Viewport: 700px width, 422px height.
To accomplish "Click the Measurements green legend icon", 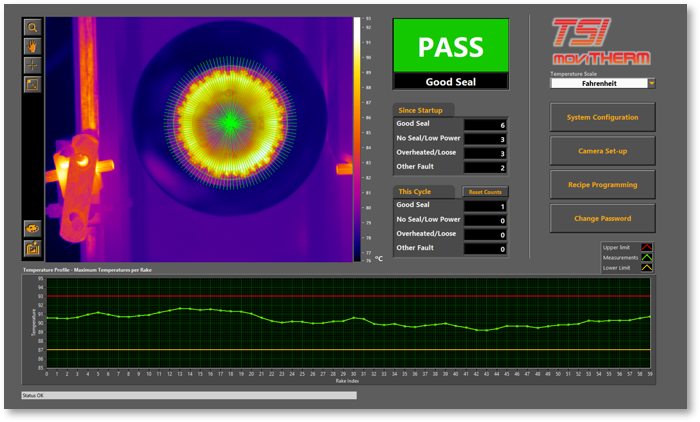I will click(646, 258).
